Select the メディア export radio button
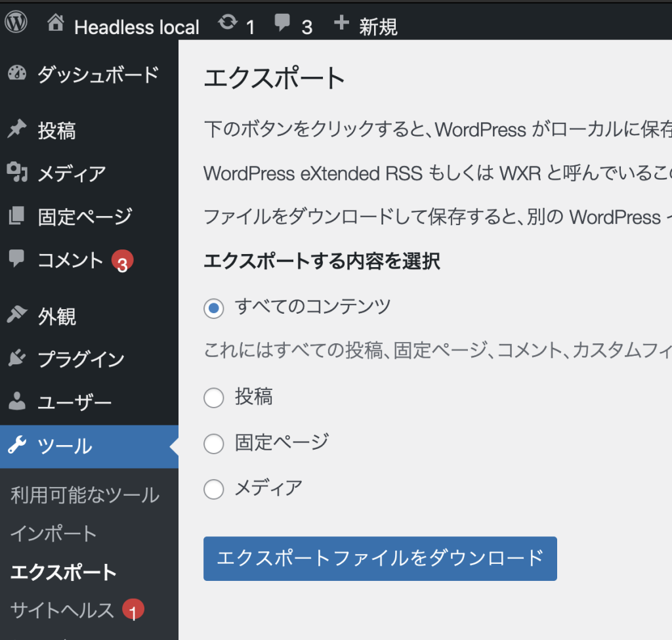672x640 pixels. point(213,489)
